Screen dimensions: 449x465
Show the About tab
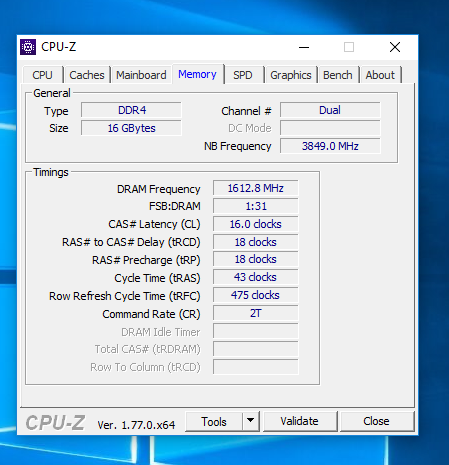pyautogui.click(x=380, y=75)
